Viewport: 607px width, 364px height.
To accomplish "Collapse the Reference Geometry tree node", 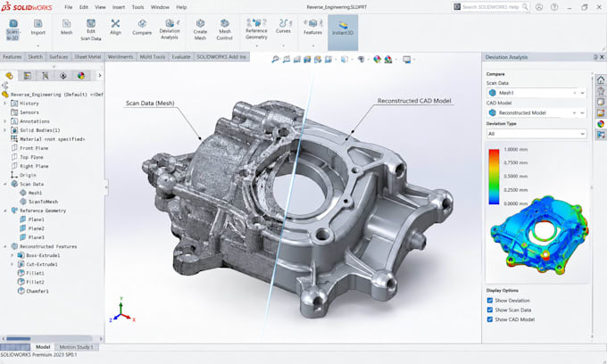I will click(5, 211).
